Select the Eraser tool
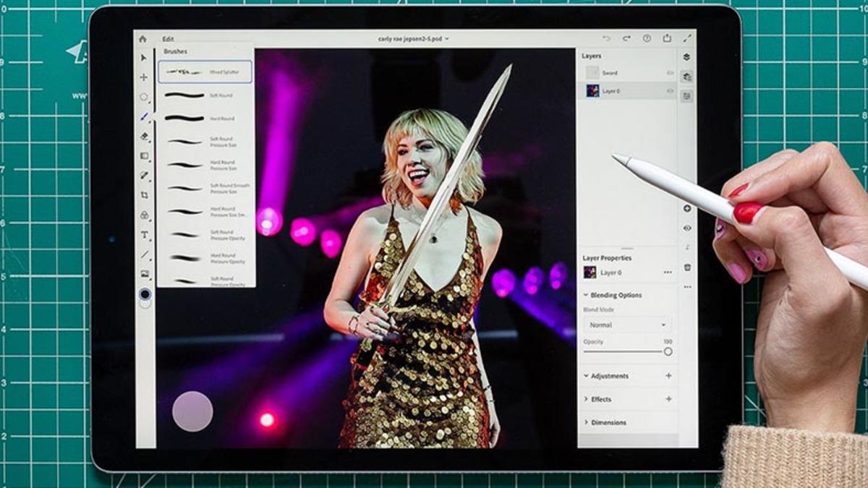Viewport: 868px width, 488px height. point(143,134)
